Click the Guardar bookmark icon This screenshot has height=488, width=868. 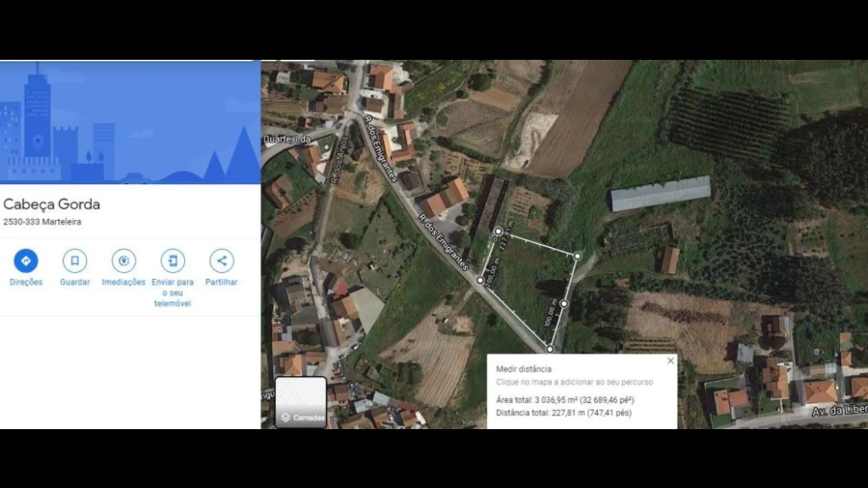pos(74,260)
